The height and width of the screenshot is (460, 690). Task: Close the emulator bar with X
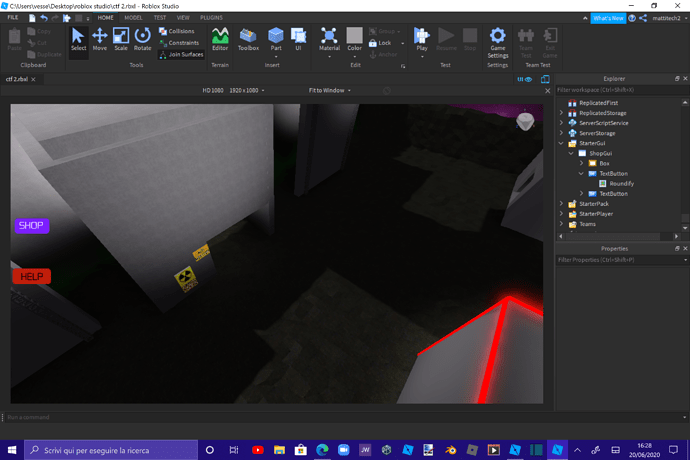547,91
